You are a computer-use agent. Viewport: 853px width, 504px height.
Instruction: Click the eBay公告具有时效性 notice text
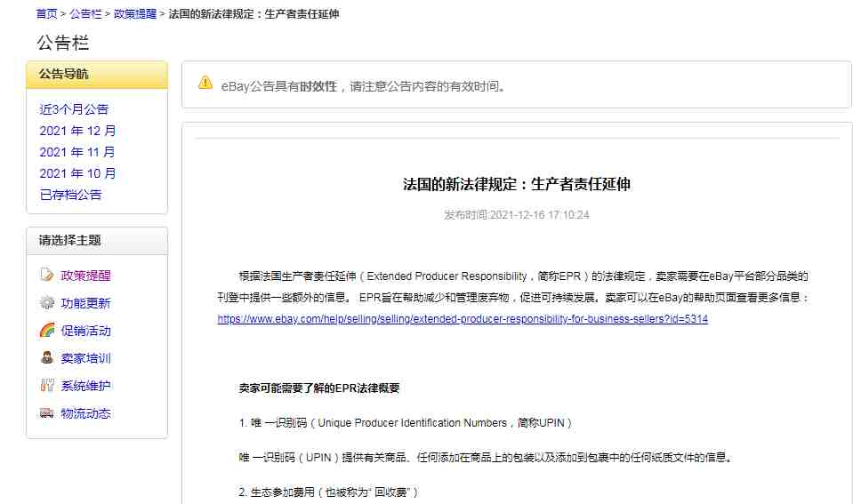coord(363,86)
